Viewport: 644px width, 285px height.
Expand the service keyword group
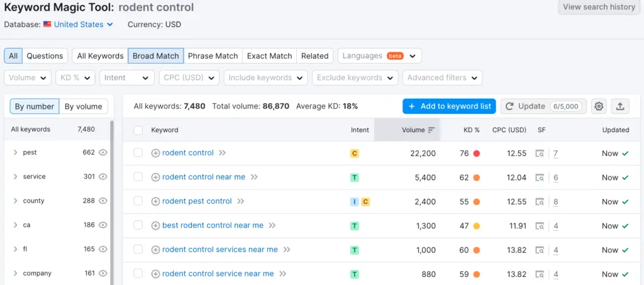pyautogui.click(x=15, y=177)
